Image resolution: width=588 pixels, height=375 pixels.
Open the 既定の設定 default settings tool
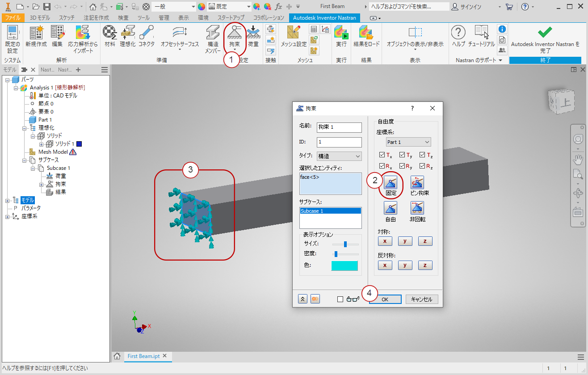pos(12,39)
